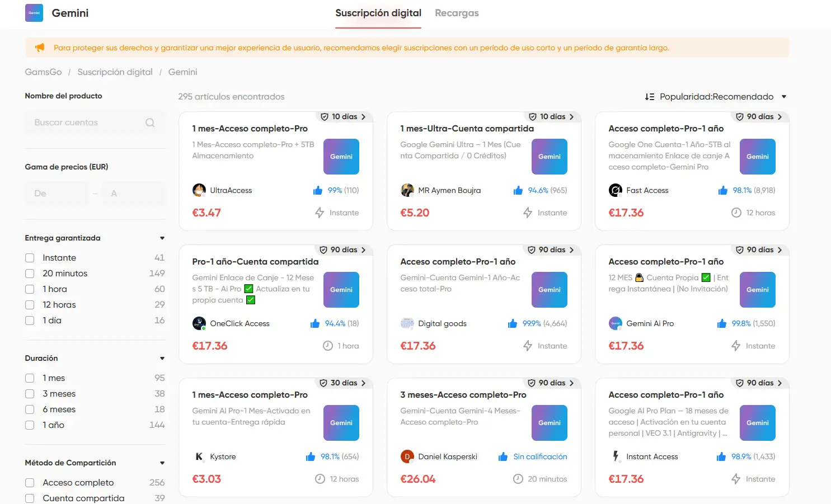Click the thumbs-up rating icon for Fast Access
This screenshot has width=831, height=504.
click(x=723, y=190)
